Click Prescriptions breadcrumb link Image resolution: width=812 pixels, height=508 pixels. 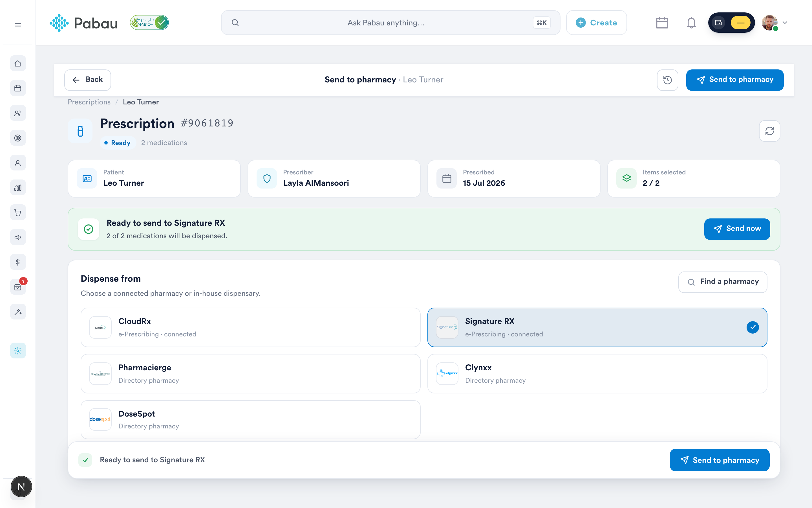coord(89,102)
